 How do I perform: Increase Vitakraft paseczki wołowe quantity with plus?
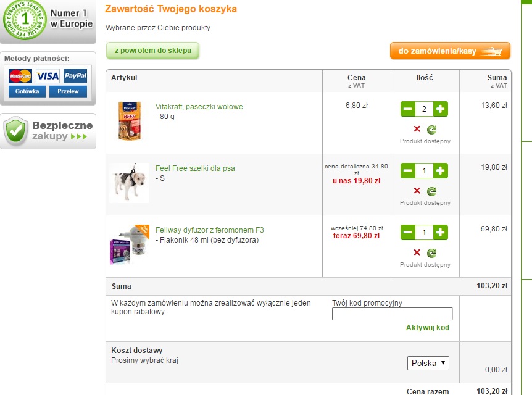[x=440, y=109]
